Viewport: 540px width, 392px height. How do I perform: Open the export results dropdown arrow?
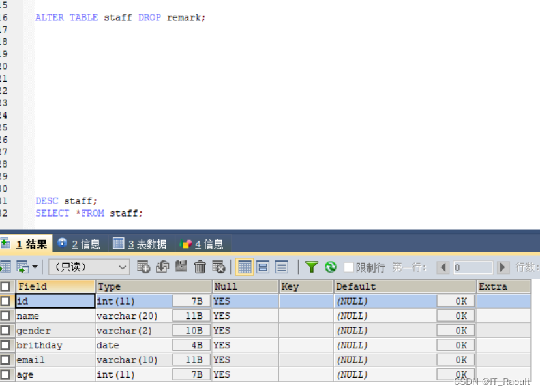(x=35, y=267)
